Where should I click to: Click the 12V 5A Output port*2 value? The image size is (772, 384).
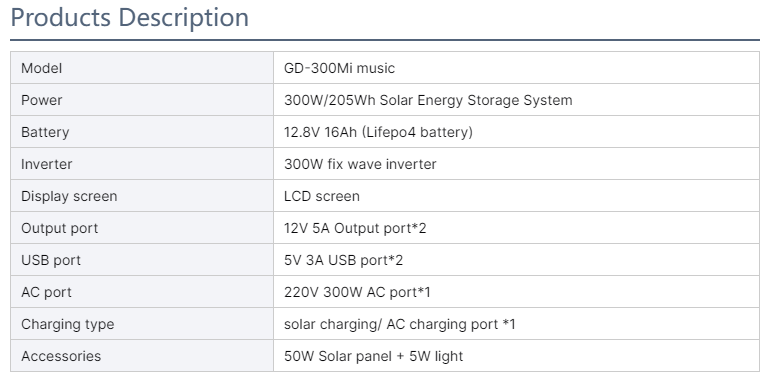pos(355,228)
